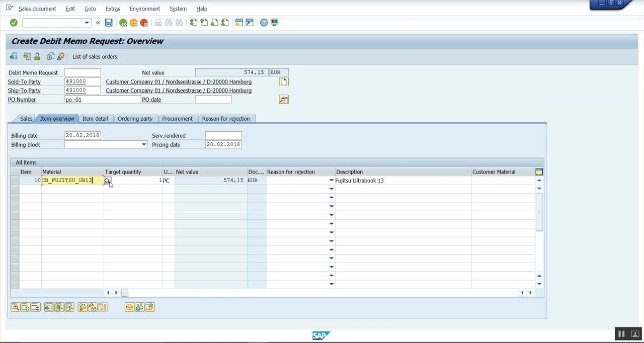
Task: Click the Item Details magnifier icon
Action: pos(15,307)
